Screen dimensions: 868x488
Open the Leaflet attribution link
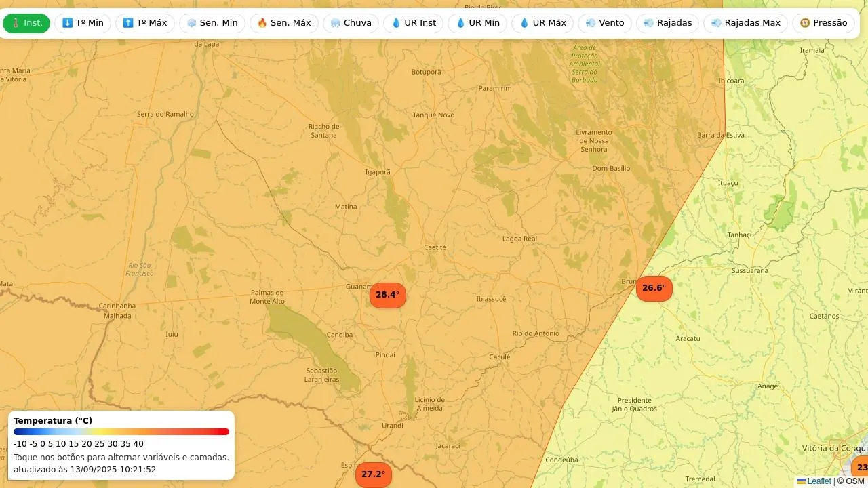(x=818, y=481)
